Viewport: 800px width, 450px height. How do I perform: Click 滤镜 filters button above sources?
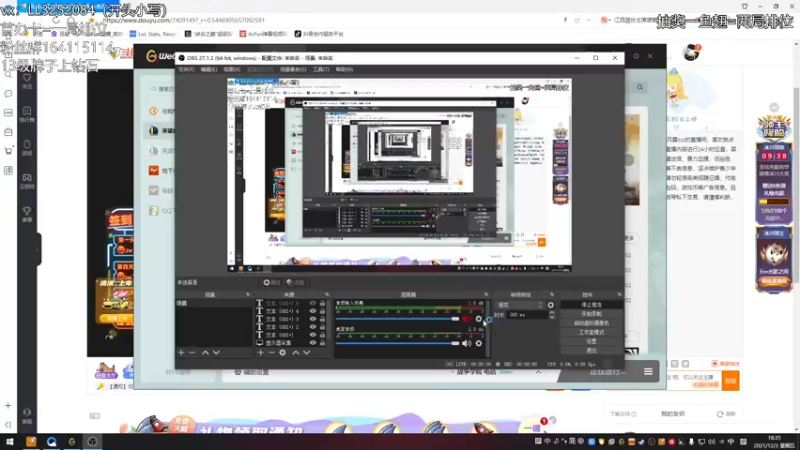(x=295, y=282)
